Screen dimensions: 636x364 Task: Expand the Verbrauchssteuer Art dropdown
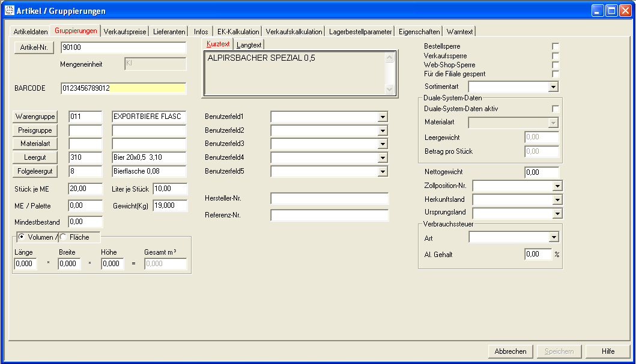point(553,238)
